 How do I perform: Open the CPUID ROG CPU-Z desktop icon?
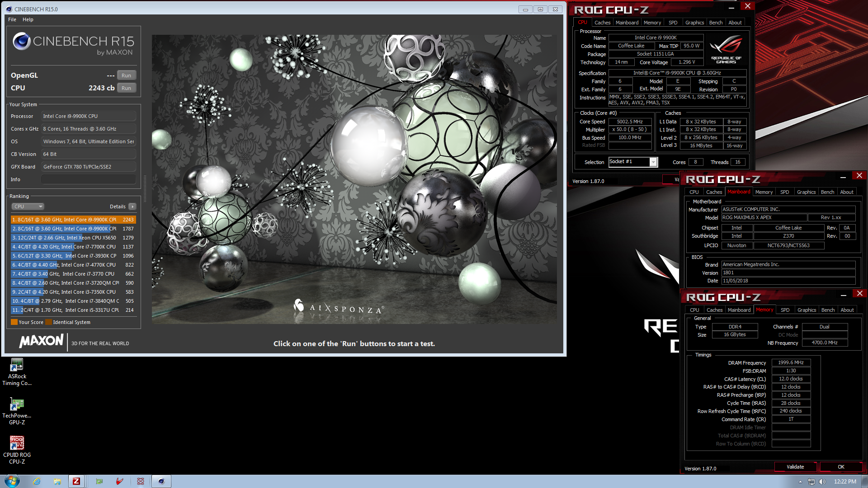tap(17, 450)
